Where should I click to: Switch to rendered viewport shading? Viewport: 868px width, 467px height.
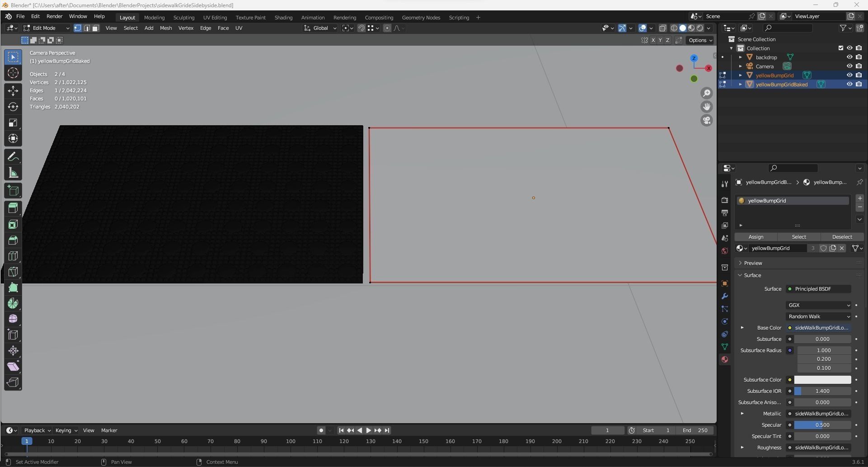click(x=700, y=28)
